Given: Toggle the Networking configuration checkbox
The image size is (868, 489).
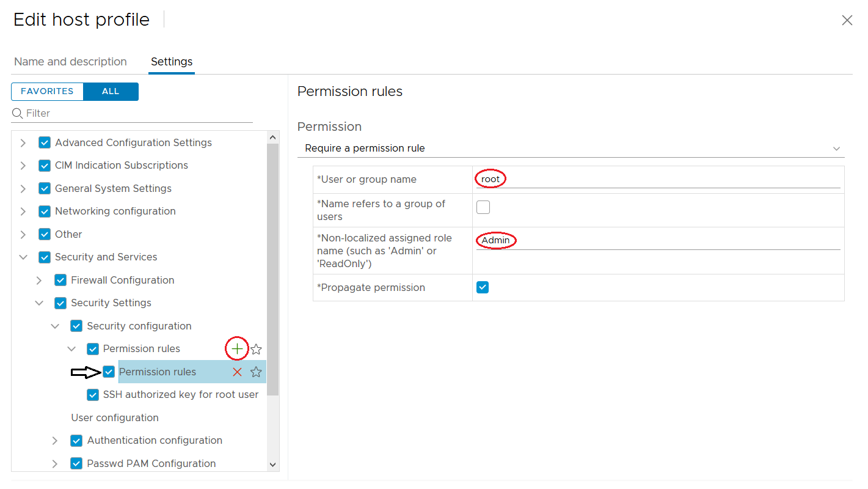Looking at the screenshot, I should tap(44, 211).
